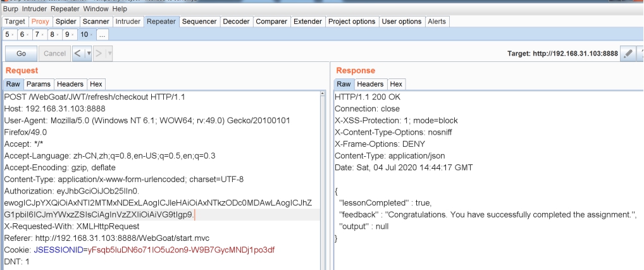Open the forward history dropdown arrow
Screen dimensions: 644x270
point(109,53)
